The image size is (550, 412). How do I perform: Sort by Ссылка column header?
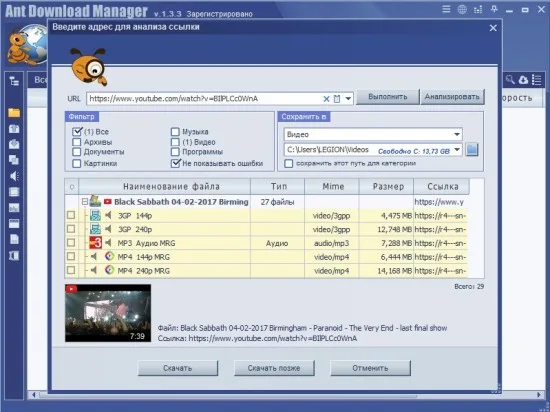pos(442,187)
